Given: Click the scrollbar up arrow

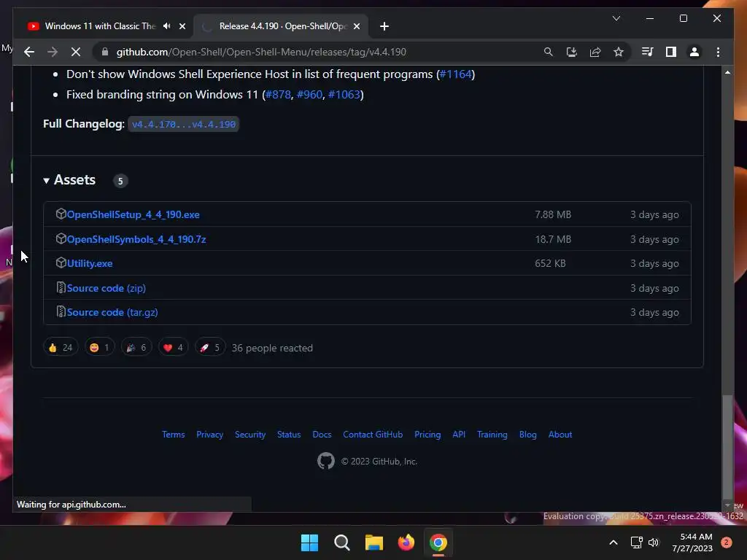Looking at the screenshot, I should point(727,72).
